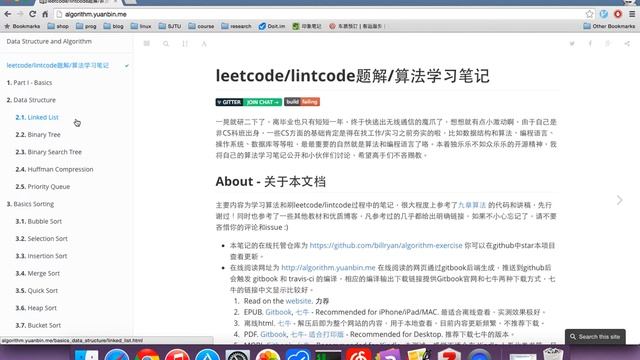This screenshot has width=640, height=360.
Task: Click the build failing badge
Action: click(302, 102)
